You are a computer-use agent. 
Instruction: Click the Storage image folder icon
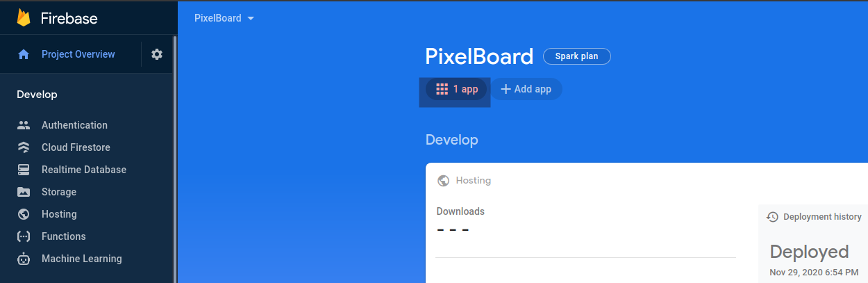pyautogui.click(x=24, y=192)
